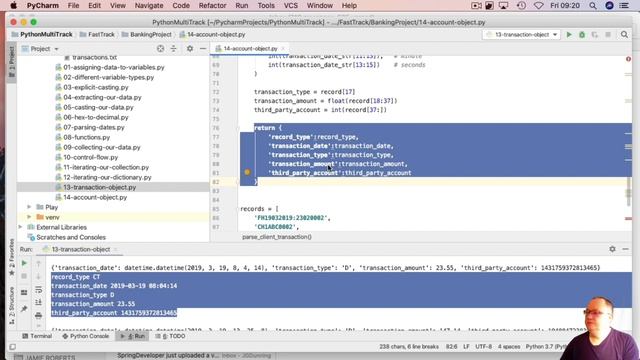Rerun program with green play in Run panel

tap(24, 263)
